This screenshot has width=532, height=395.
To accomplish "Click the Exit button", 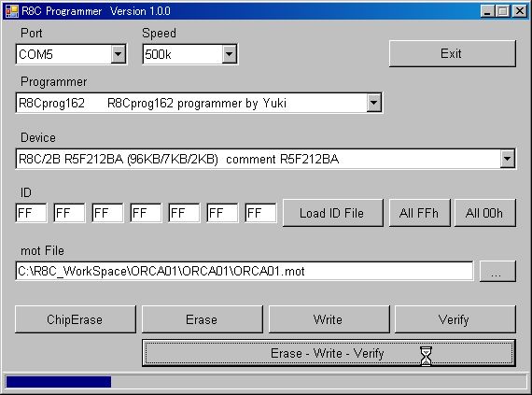I will [x=453, y=53].
